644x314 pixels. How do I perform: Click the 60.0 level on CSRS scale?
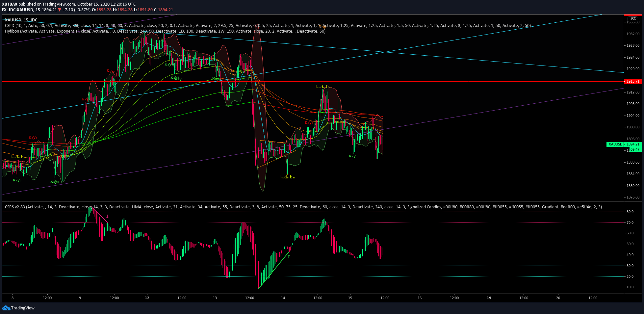click(x=630, y=233)
